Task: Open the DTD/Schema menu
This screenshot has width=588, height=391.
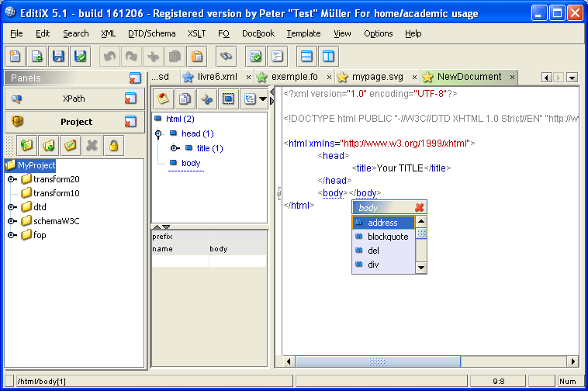Action: pyautogui.click(x=152, y=33)
